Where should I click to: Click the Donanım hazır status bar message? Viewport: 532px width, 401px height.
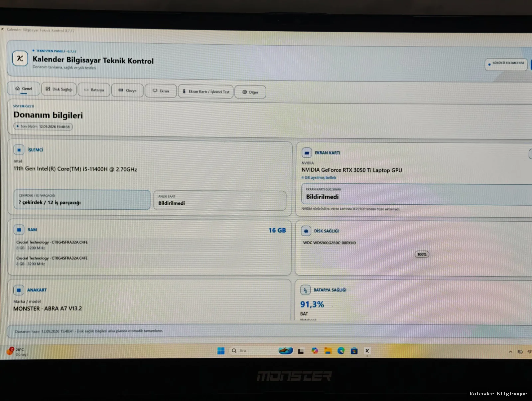click(89, 331)
